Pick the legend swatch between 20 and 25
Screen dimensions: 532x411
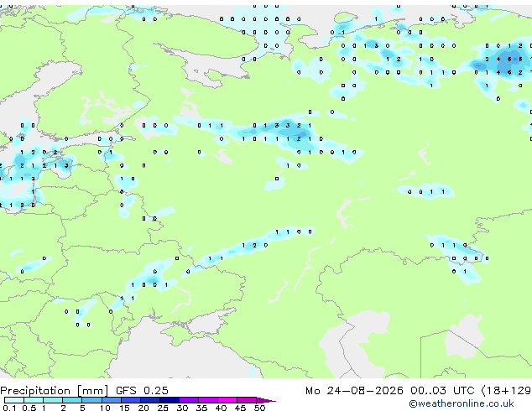(149, 400)
